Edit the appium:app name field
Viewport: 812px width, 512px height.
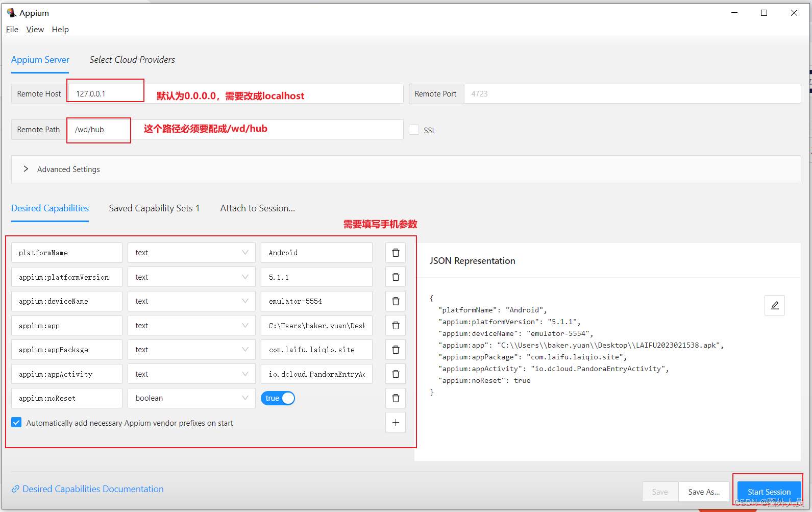click(x=67, y=326)
